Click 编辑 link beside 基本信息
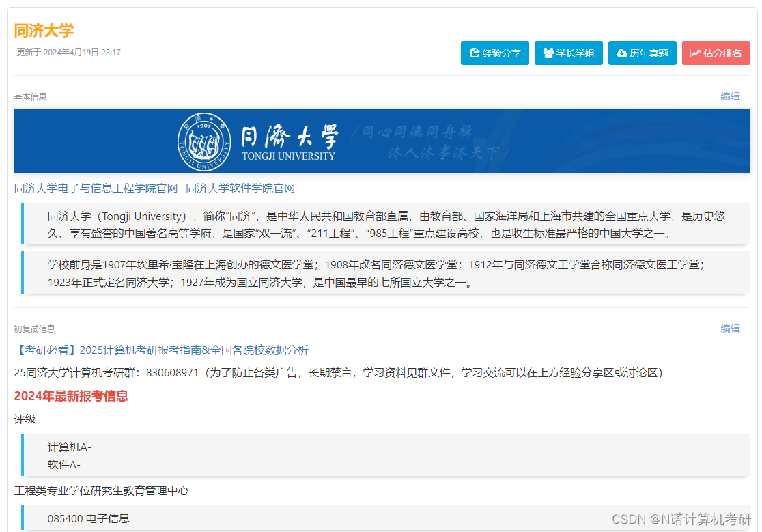Screen dimensions: 762x532 [x=730, y=96]
